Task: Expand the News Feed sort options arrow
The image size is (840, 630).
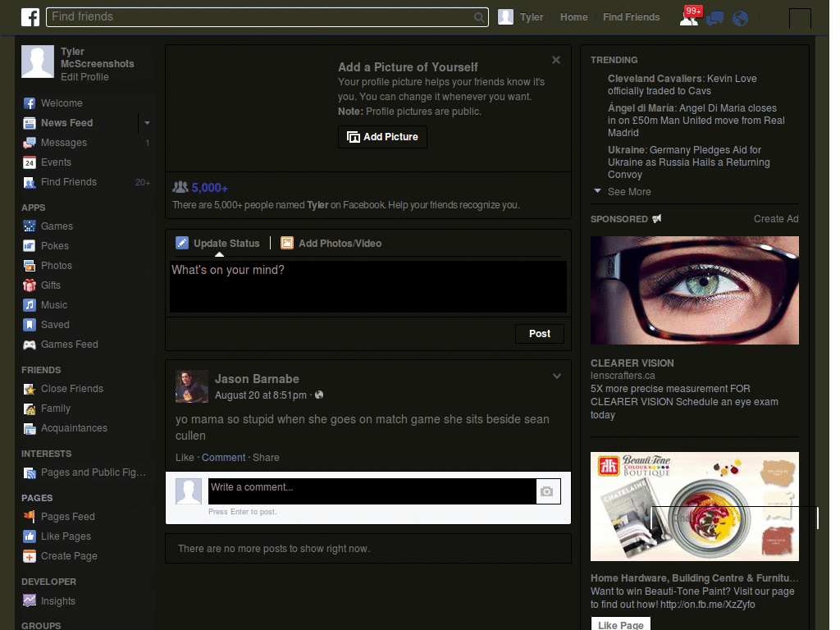Action: pos(147,123)
